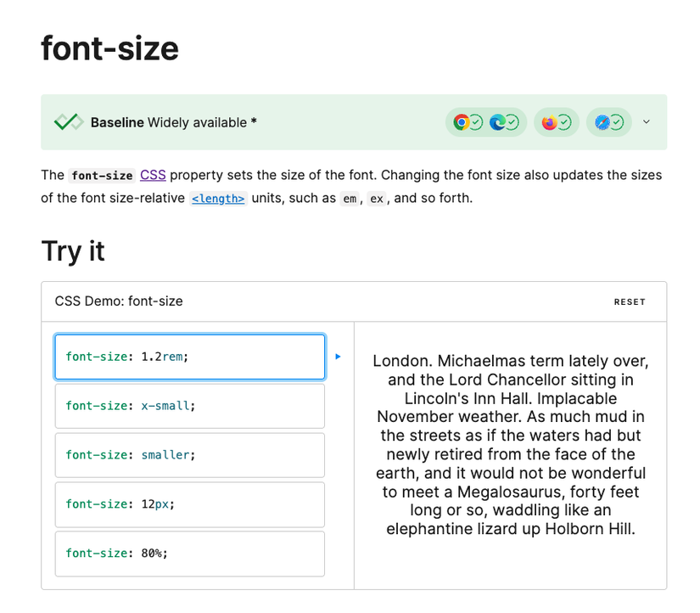Click the checkmark badge beside Safari
This screenshot has height=613, width=700.
pyautogui.click(x=619, y=122)
